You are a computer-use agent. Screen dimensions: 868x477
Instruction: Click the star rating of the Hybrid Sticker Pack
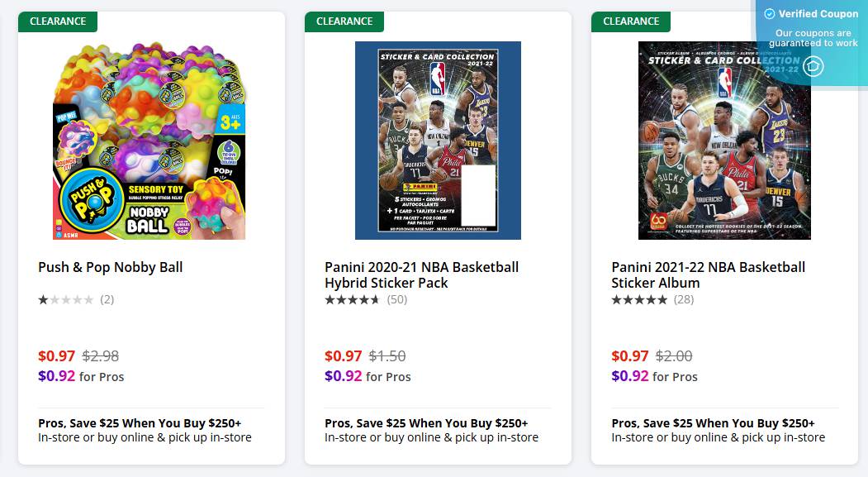pos(350,299)
